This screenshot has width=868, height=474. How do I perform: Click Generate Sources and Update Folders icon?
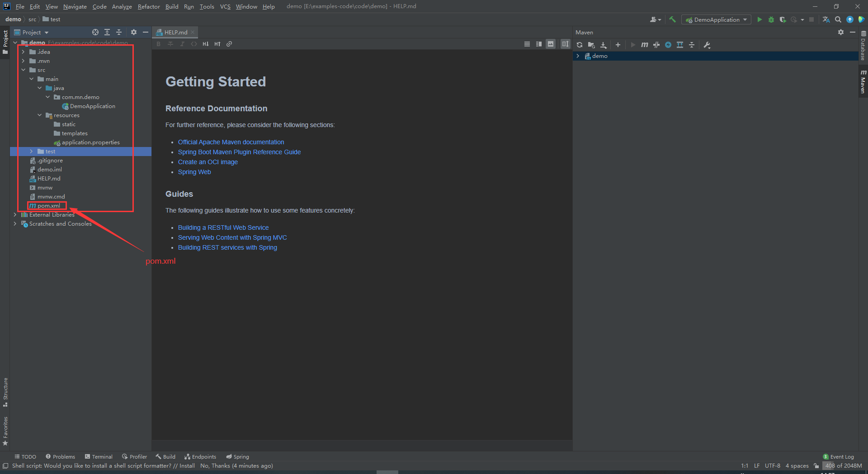(591, 45)
